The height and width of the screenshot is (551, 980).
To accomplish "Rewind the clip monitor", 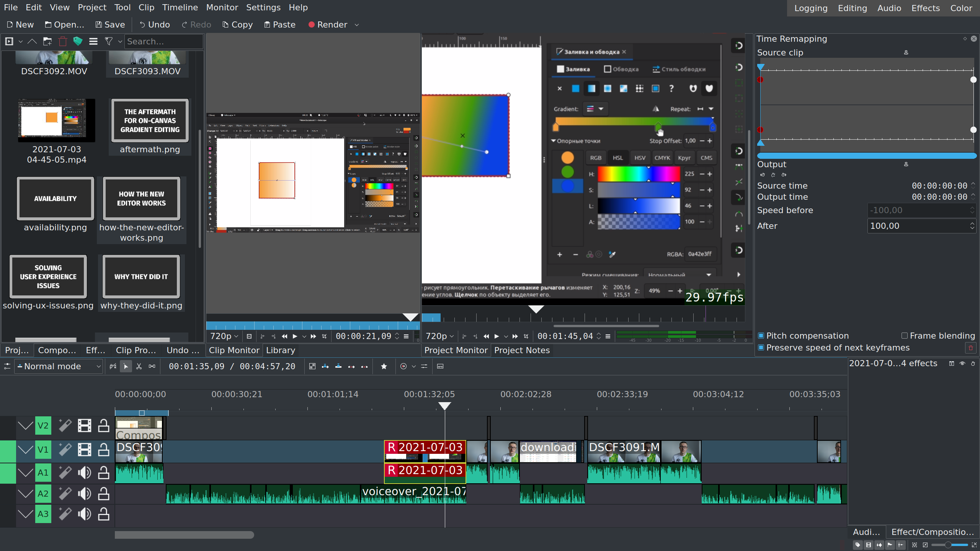I will tap(284, 336).
